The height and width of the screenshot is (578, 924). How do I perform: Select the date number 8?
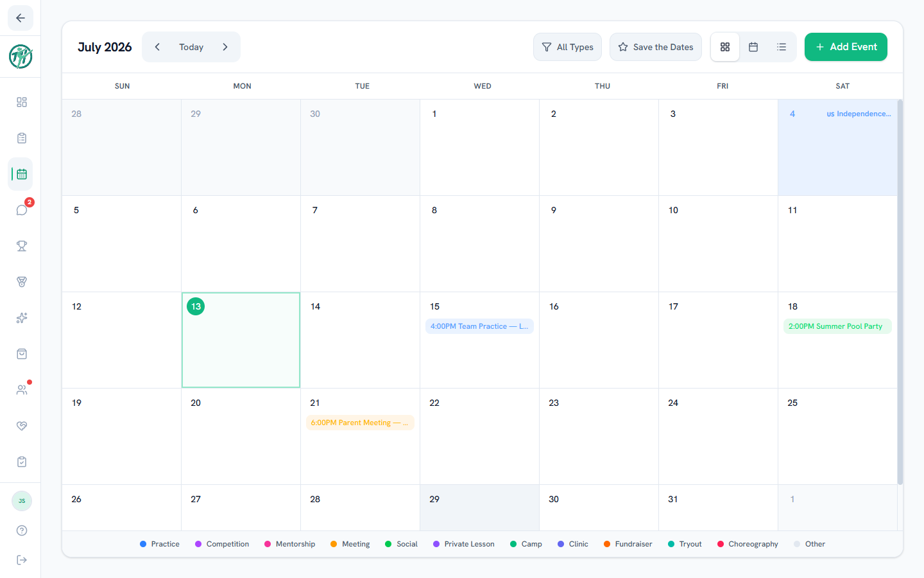tap(434, 210)
